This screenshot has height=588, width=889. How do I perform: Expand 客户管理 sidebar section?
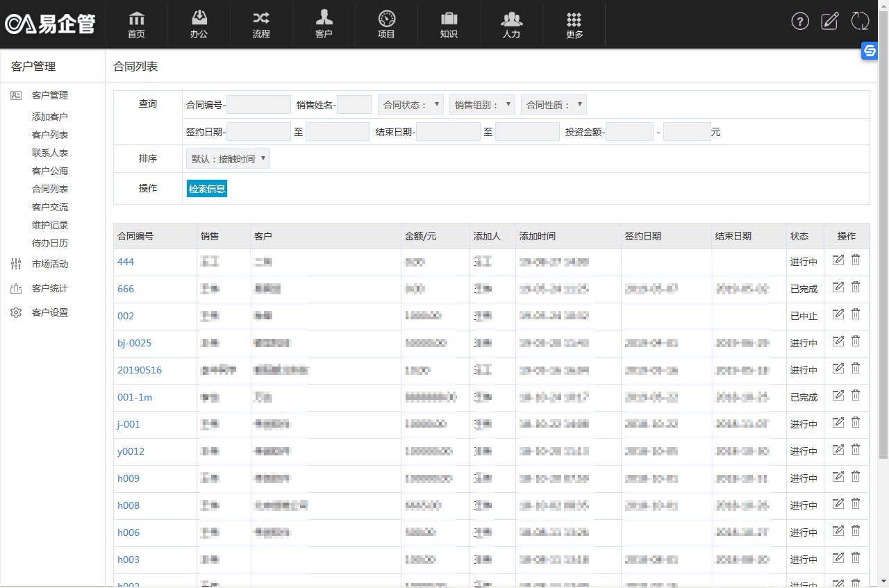point(50,96)
